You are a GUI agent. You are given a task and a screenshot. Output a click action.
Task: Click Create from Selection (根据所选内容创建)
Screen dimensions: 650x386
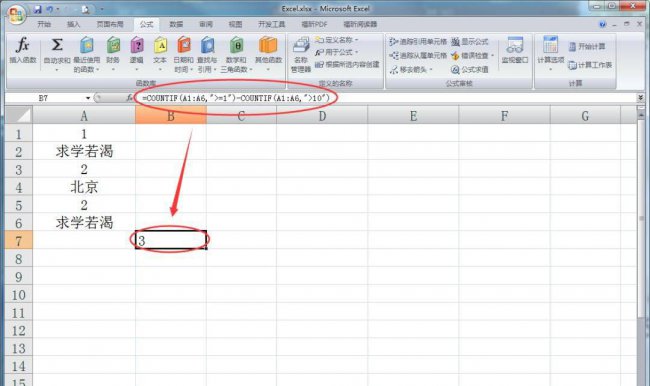tap(347, 64)
